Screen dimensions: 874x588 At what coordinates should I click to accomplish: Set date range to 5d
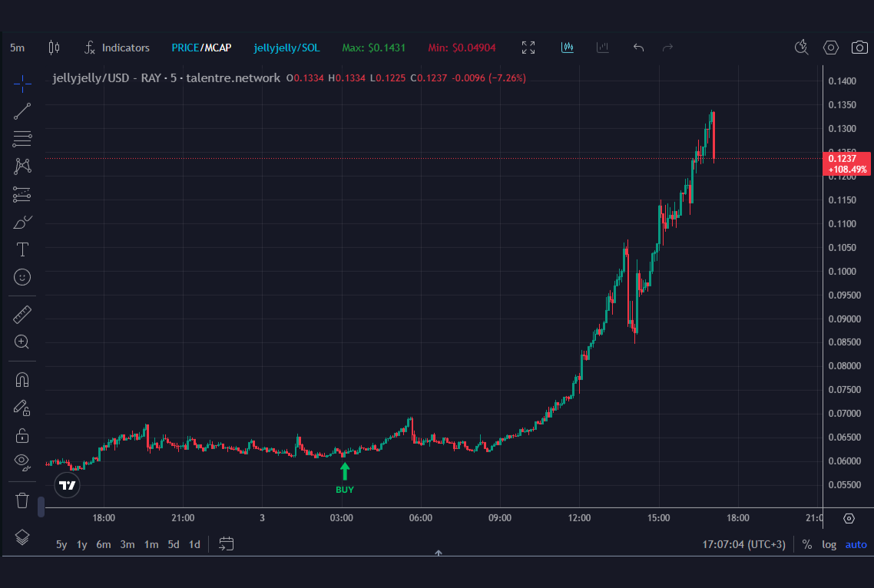click(174, 544)
